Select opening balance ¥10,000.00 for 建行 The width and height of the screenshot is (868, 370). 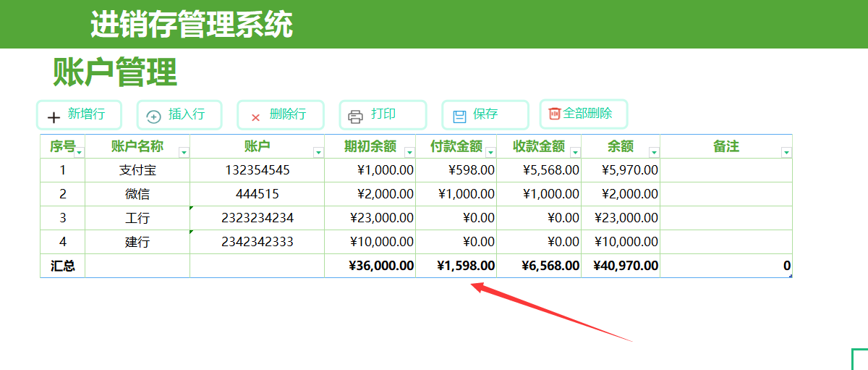370,242
